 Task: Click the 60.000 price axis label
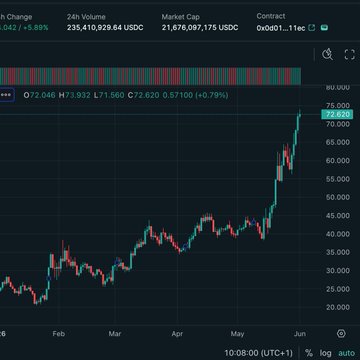click(x=338, y=161)
